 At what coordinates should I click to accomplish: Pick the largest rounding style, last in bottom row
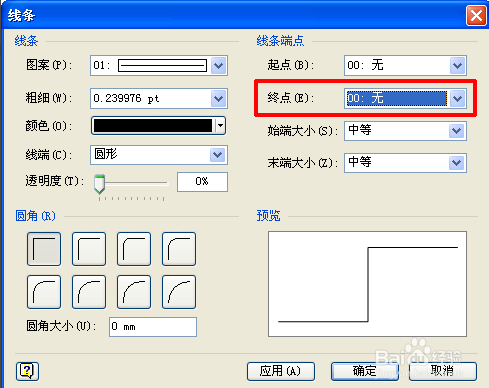179,292
